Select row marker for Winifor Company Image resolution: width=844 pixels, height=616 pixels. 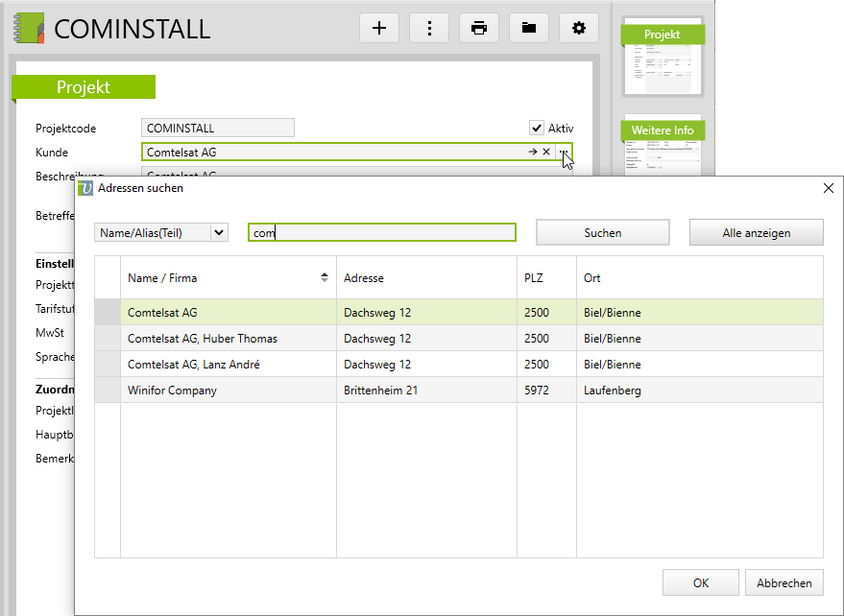tap(108, 391)
